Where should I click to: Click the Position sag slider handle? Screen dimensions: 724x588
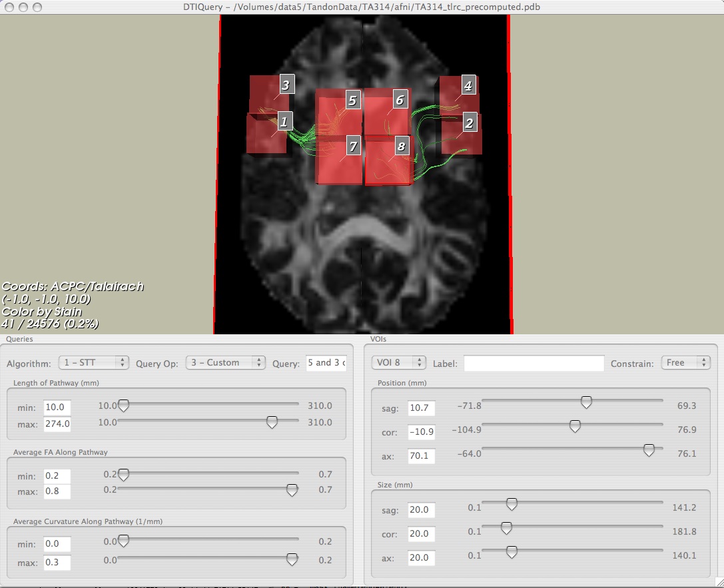586,402
